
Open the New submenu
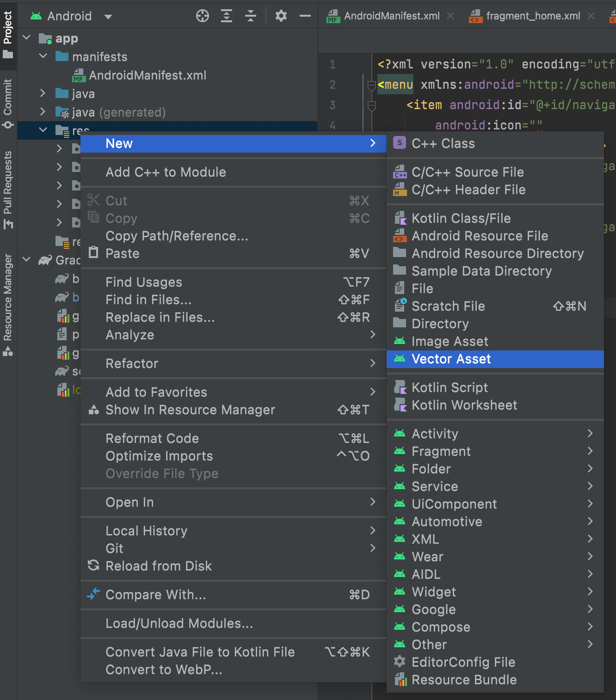click(x=234, y=144)
